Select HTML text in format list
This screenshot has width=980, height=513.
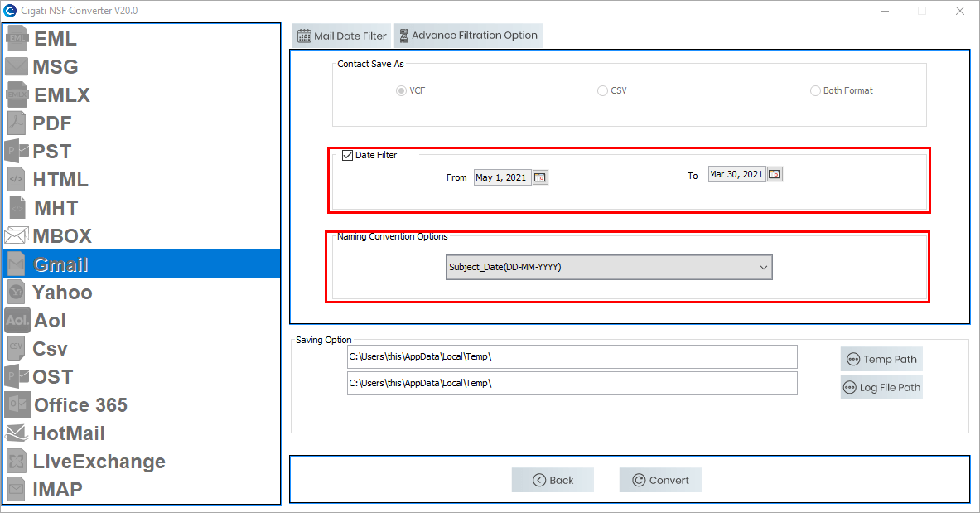60,180
